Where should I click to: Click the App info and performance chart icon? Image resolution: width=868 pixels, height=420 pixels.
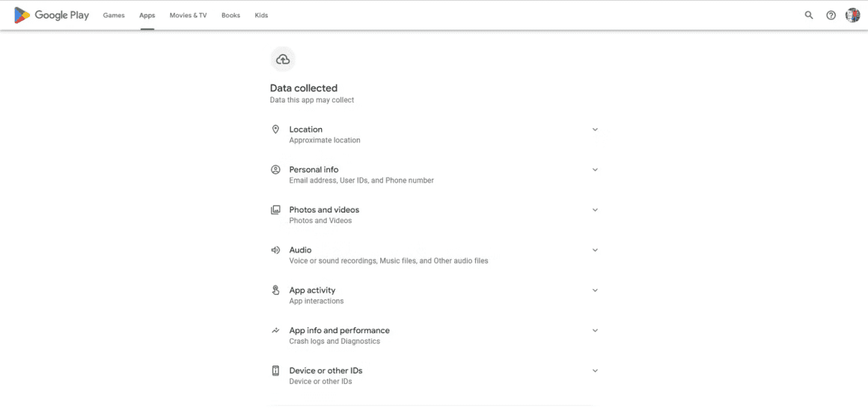tap(275, 330)
